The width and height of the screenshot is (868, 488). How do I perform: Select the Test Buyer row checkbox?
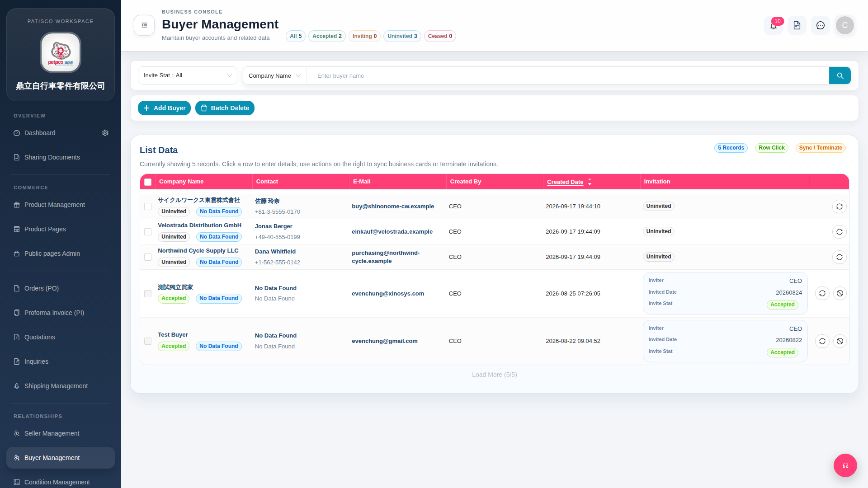[x=148, y=341]
